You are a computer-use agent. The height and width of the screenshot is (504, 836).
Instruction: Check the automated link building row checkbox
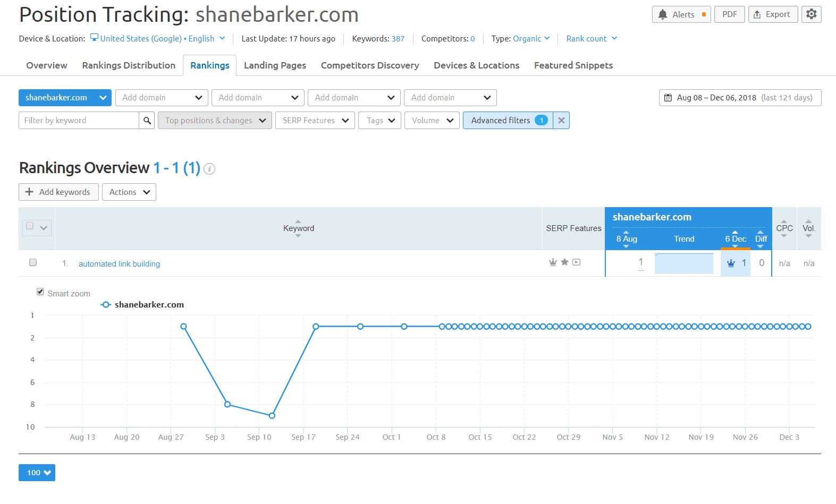[33, 262]
